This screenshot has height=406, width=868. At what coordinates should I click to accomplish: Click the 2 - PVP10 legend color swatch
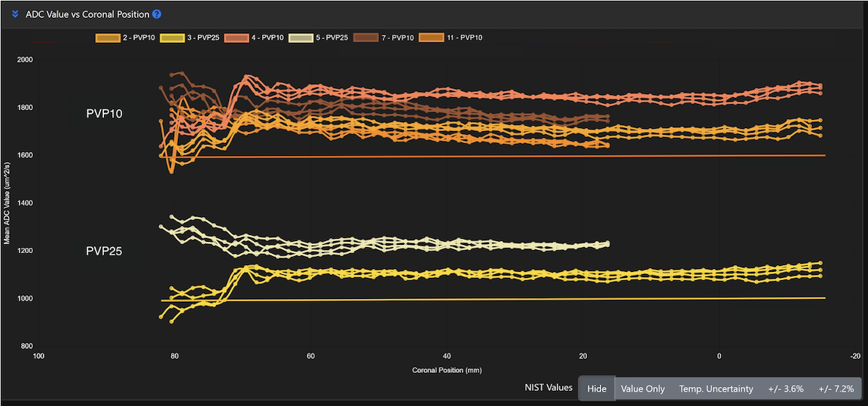pyautogui.click(x=108, y=38)
